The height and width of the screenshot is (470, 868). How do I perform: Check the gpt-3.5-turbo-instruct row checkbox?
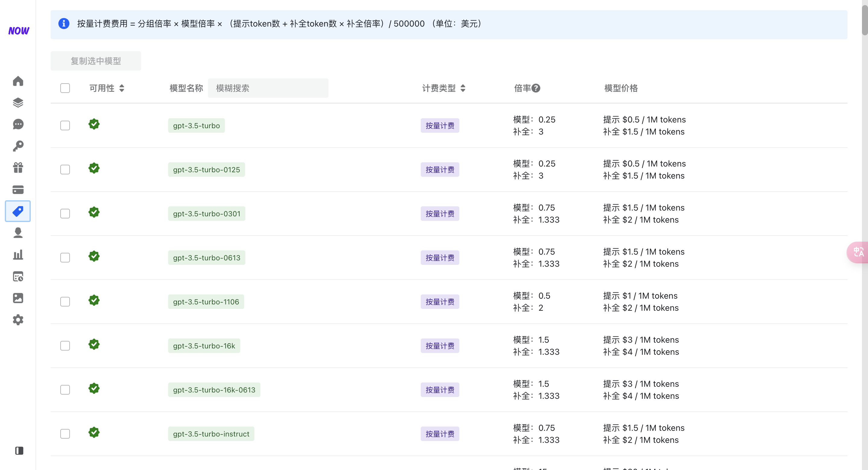(65, 434)
